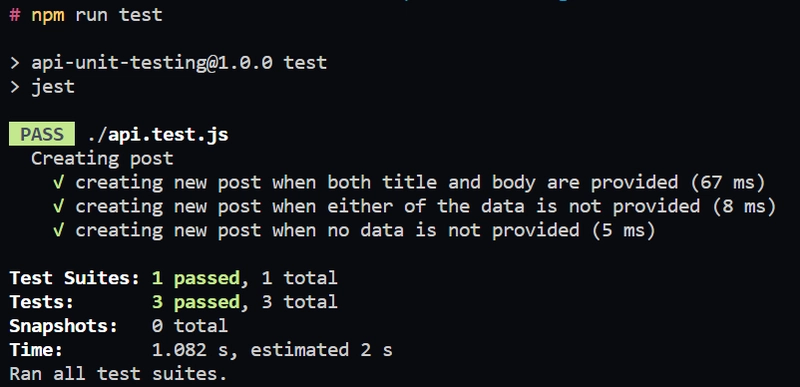
Task: Click the 'npm' command word
Action: [48, 15]
